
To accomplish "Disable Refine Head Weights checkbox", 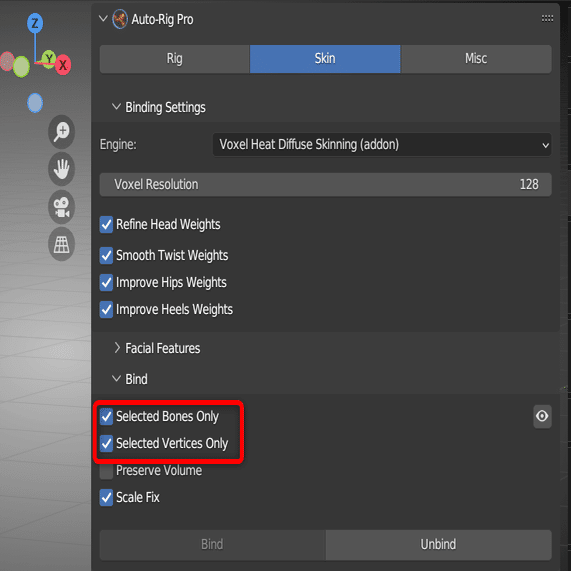I will coord(106,225).
